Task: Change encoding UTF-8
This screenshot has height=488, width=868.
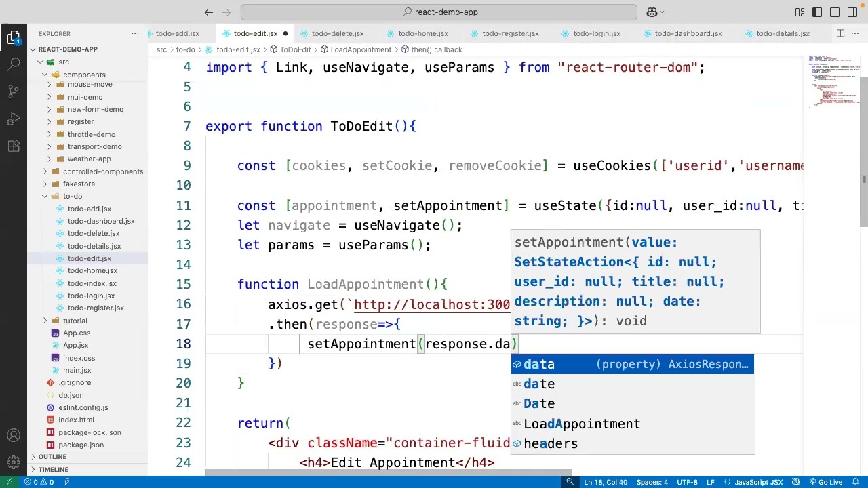Action: [x=687, y=482]
